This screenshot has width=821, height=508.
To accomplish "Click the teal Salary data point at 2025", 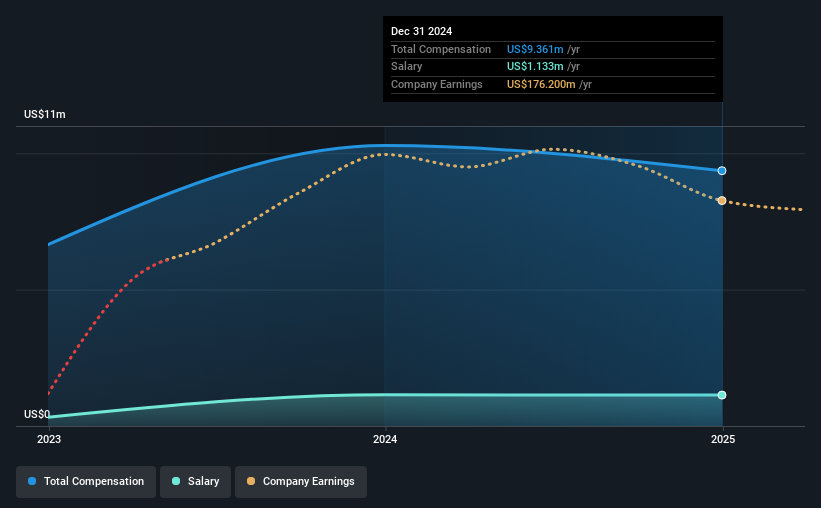I will (722, 395).
